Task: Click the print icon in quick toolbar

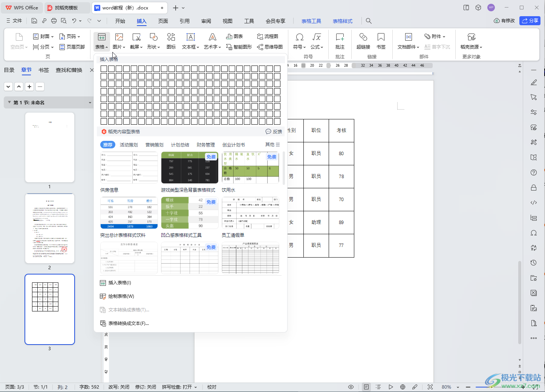Action: tap(54, 21)
